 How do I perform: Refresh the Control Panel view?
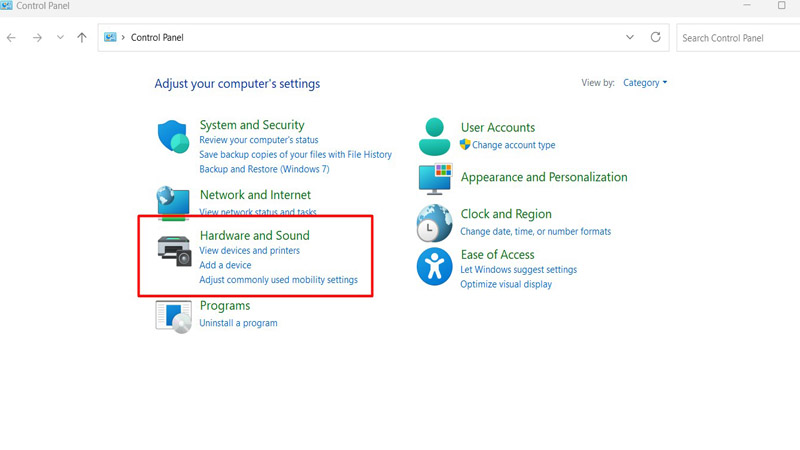656,38
